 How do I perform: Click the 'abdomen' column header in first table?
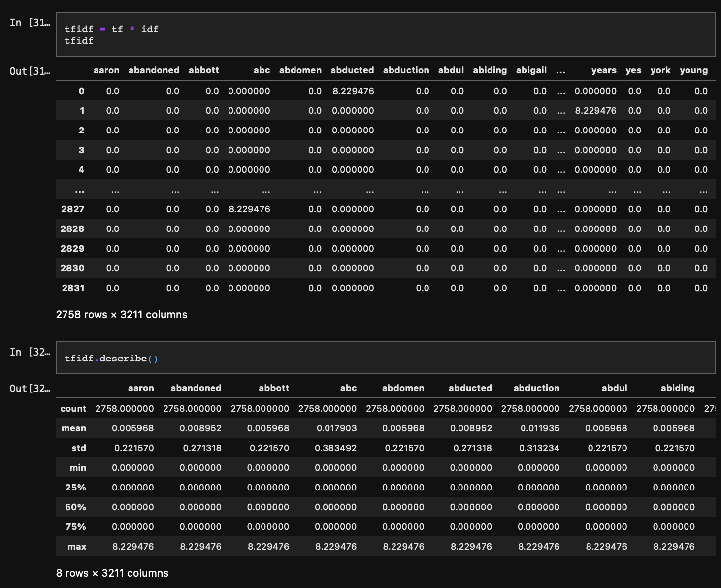300,70
